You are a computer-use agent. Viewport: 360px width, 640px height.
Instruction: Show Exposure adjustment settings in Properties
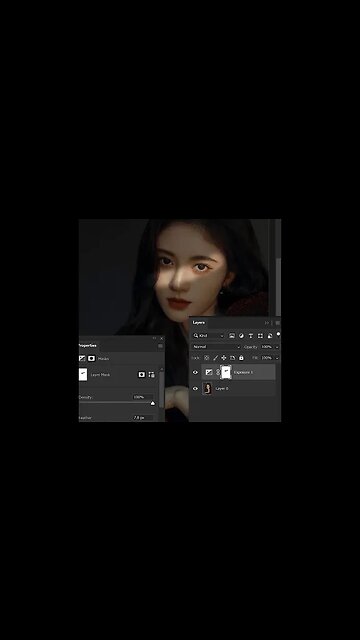point(82,358)
